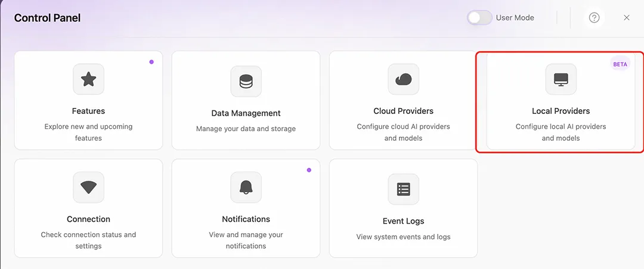Screen dimensions: 644x269
Task: Click the cloud icon for Cloud Providers
Action: click(403, 79)
